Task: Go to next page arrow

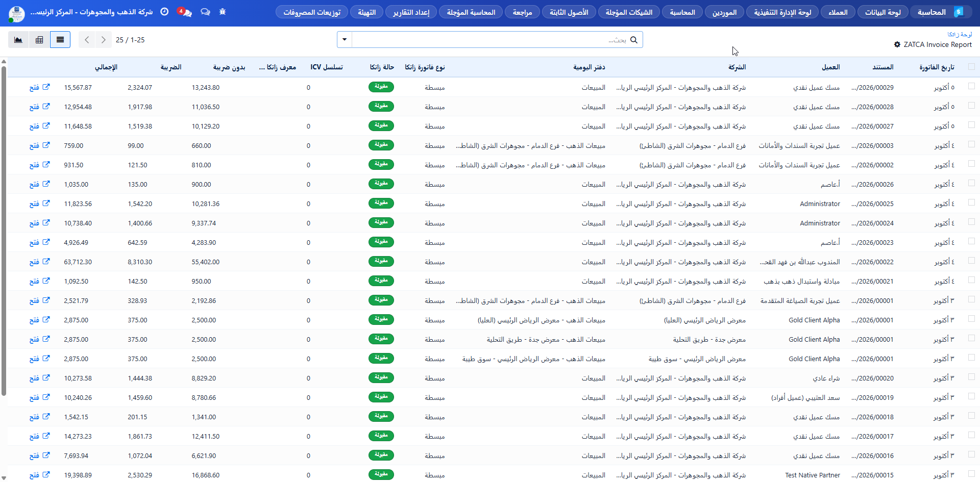Action: coord(103,40)
